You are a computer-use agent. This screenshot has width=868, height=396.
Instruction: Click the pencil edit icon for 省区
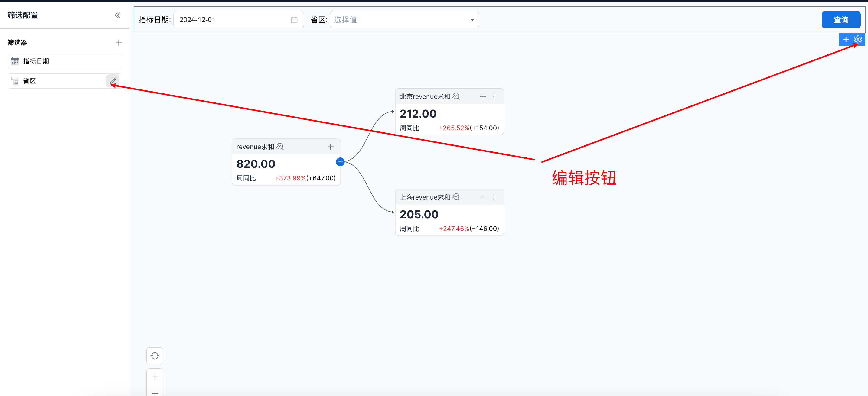(113, 81)
